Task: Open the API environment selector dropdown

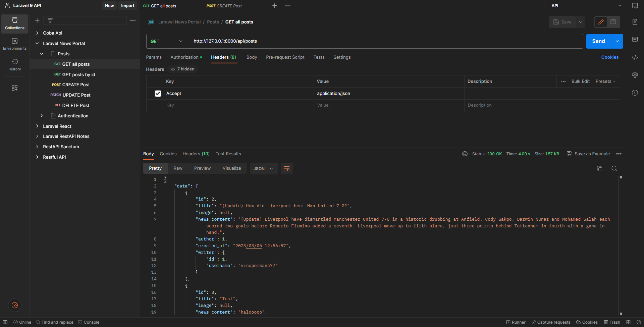Action: click(x=586, y=6)
